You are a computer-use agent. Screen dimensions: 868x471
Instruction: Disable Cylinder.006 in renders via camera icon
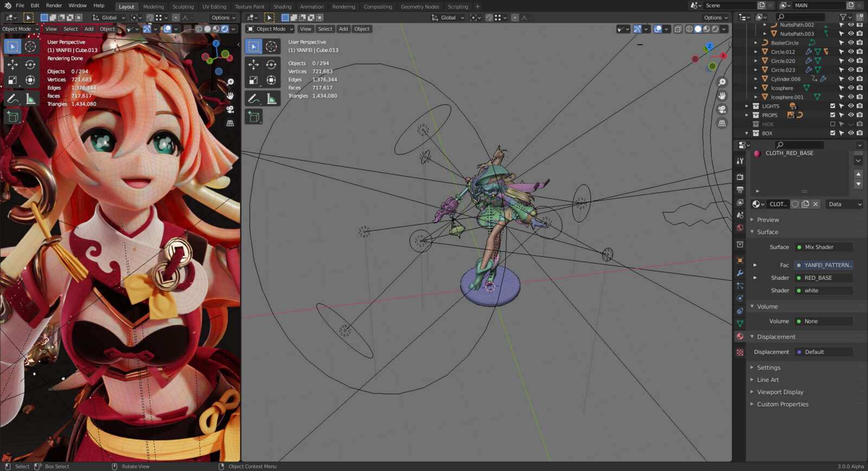pyautogui.click(x=860, y=79)
